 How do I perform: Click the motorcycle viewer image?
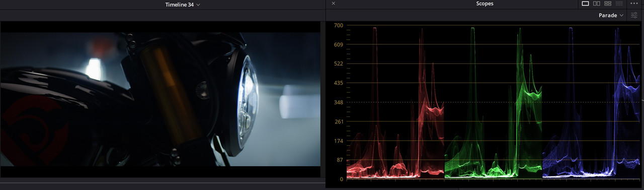[160, 99]
